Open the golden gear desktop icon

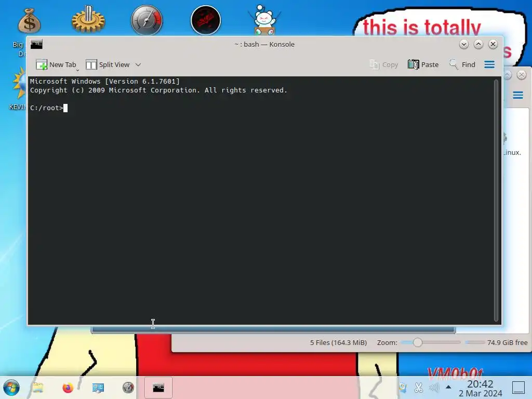click(x=88, y=19)
